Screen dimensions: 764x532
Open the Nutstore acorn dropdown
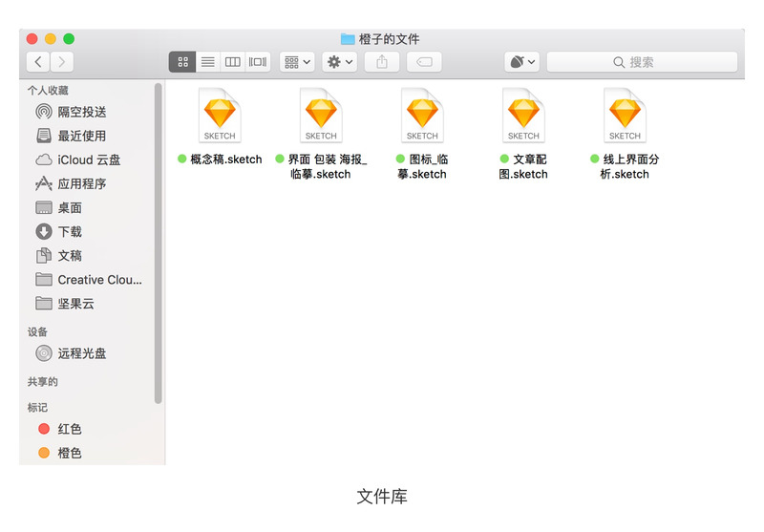[521, 62]
